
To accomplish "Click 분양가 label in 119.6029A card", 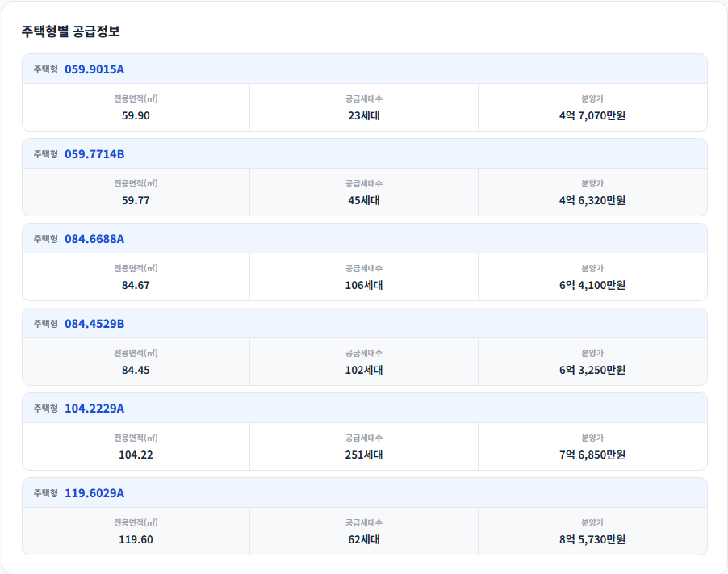I will click(x=592, y=523).
